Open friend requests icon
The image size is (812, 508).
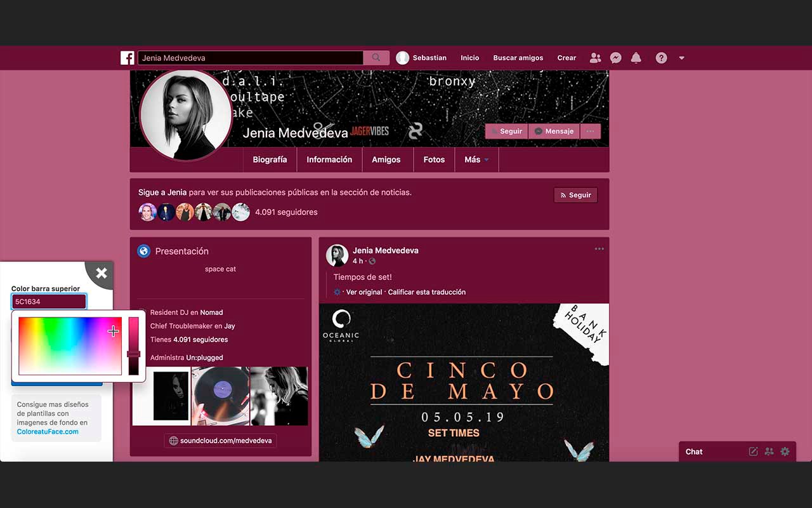click(595, 58)
